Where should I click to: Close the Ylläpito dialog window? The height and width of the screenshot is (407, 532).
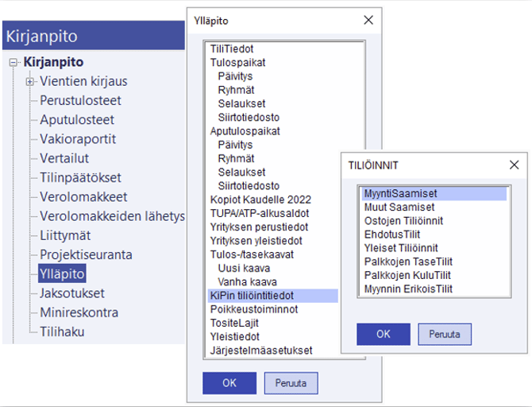click(368, 20)
